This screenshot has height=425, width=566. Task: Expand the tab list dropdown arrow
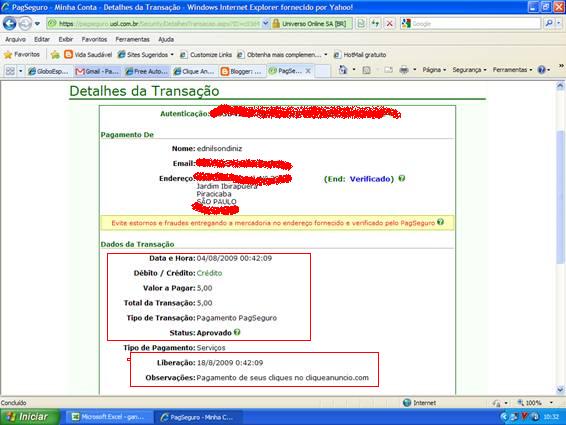click(x=21, y=71)
